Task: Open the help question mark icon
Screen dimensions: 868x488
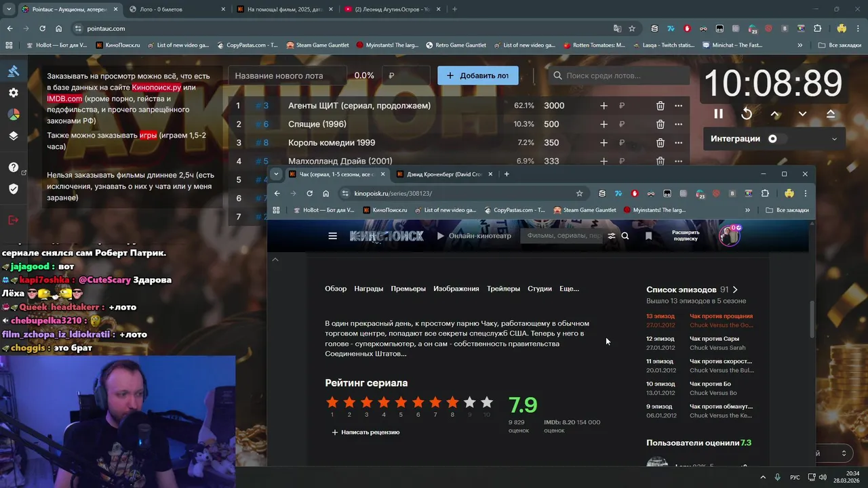Action: (14, 167)
